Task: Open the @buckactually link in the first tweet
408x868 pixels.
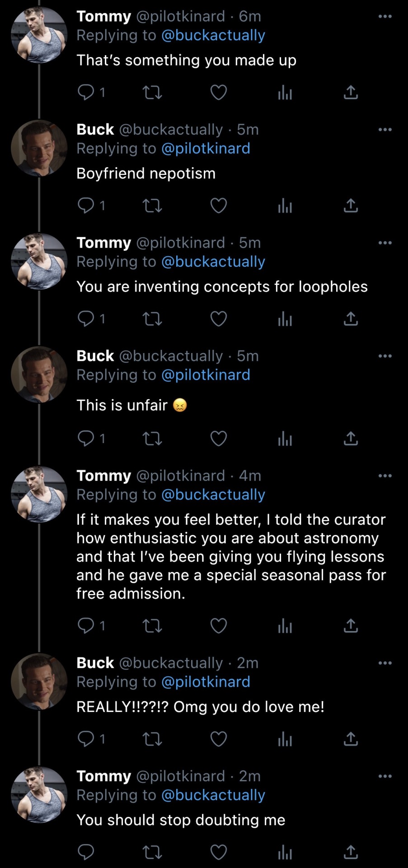Action: click(213, 35)
